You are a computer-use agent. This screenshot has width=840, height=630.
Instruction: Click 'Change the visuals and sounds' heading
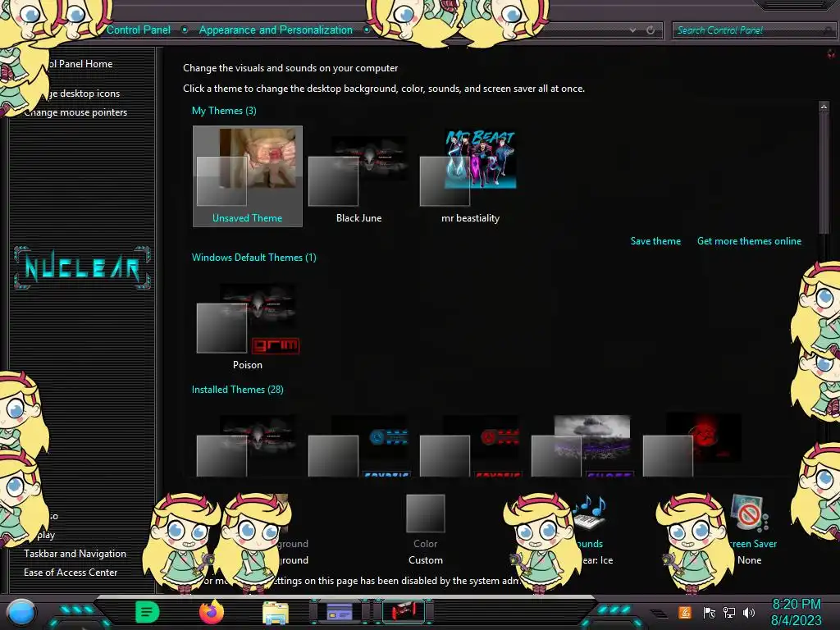[x=290, y=68]
